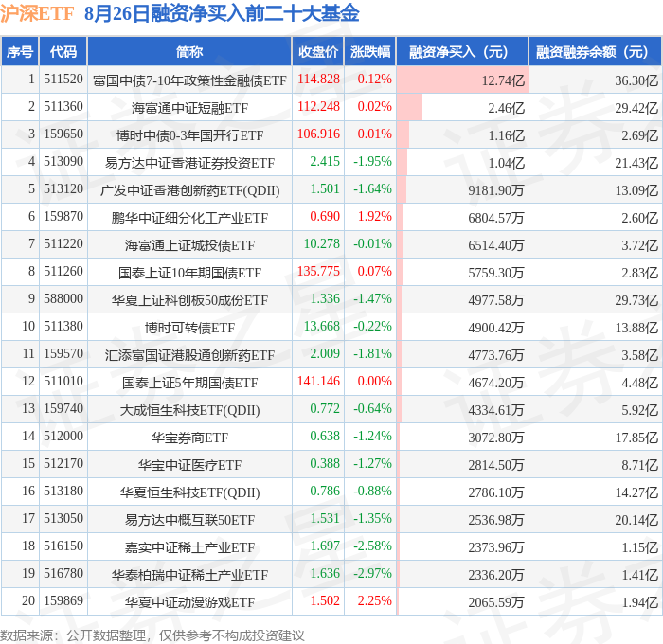Viewport: 663px width, 644px height.
Task: Select fund code 159740
Action: (x=63, y=409)
